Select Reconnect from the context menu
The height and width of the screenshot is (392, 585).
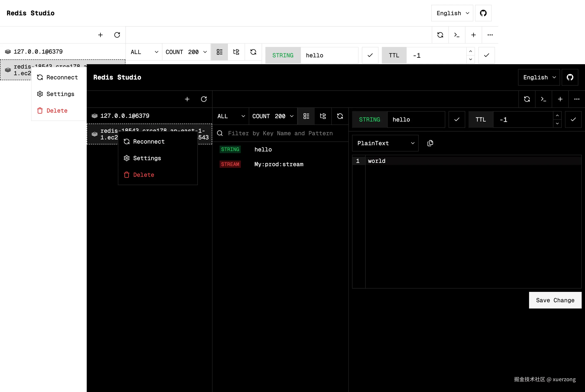pos(149,141)
